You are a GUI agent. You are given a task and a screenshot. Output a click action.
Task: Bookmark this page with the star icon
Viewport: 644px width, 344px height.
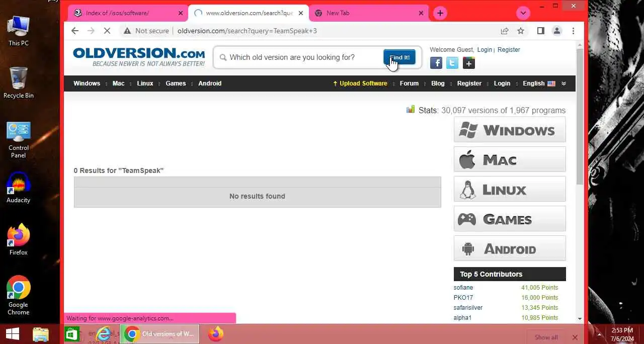521,31
